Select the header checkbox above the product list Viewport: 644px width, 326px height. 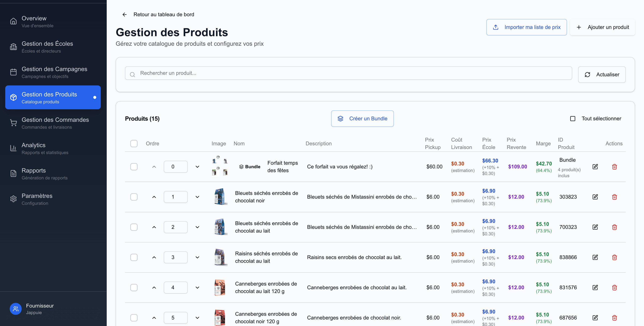pyautogui.click(x=134, y=143)
